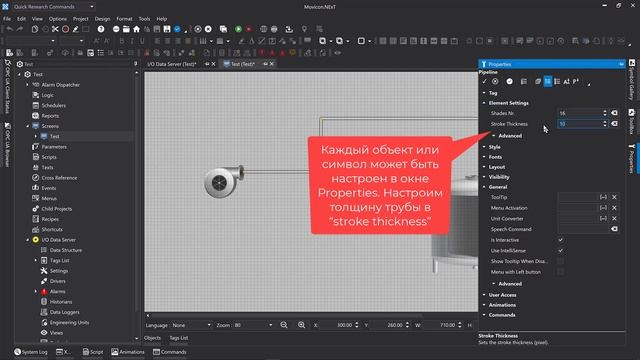Clear the ToolTip field with its X icon
The height and width of the screenshot is (360, 640).
(x=614, y=197)
